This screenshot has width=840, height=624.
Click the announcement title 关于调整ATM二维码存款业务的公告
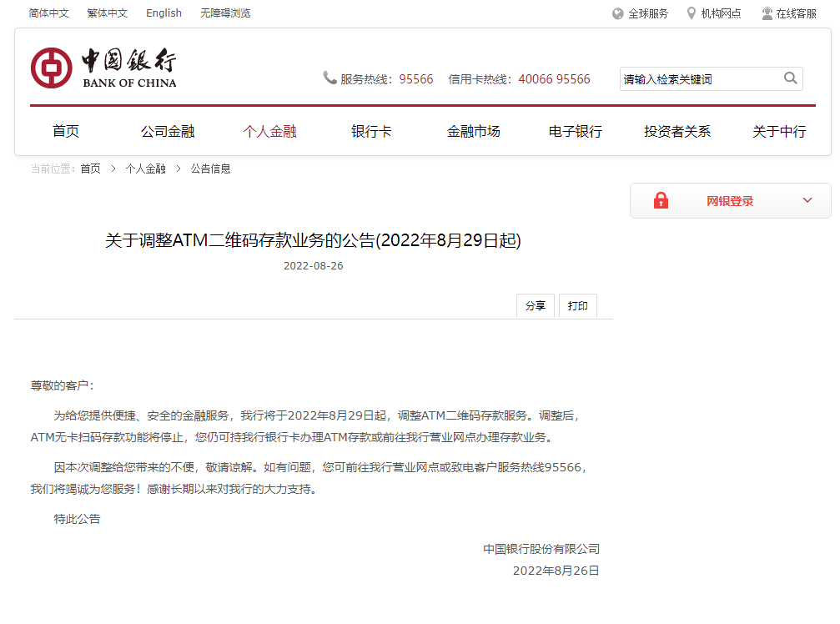313,240
